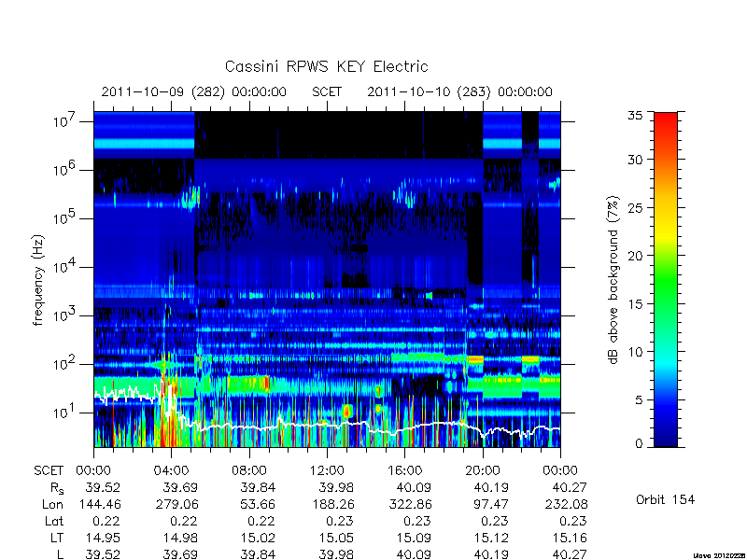Click the dark blue bottom of the color scale bar
Screen dimensions: 747x560
666,438
